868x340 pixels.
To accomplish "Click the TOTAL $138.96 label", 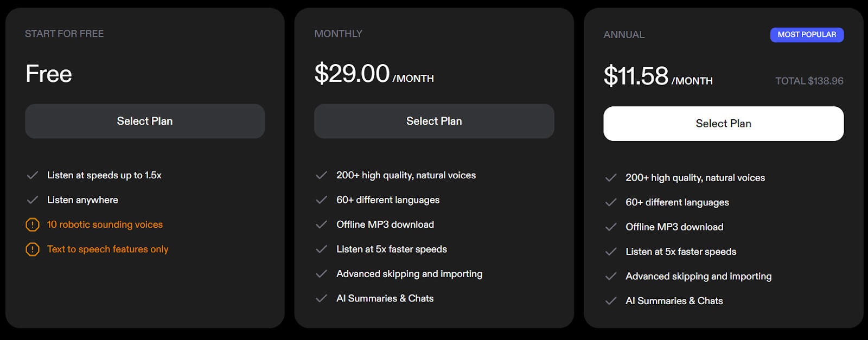I will coord(809,81).
